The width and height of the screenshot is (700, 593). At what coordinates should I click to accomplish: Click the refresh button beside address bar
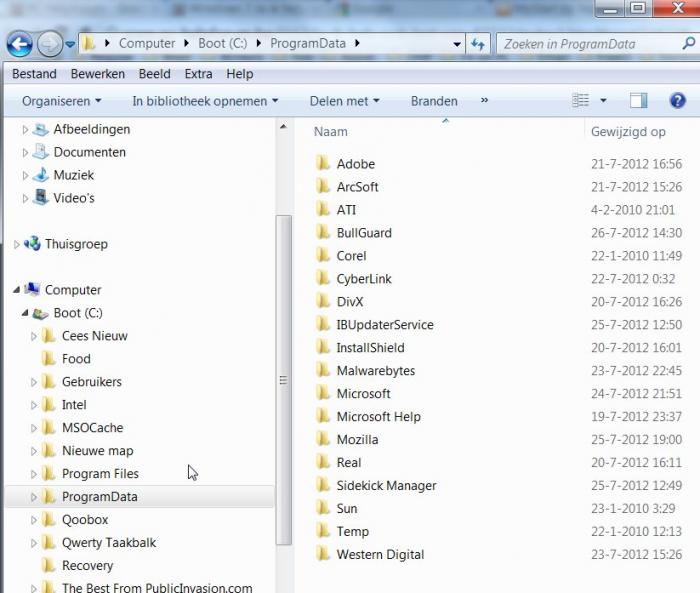click(478, 44)
